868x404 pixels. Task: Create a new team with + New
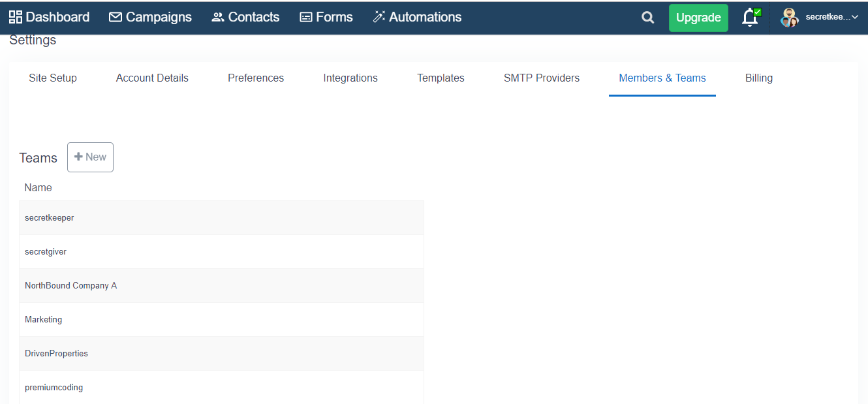pyautogui.click(x=90, y=157)
